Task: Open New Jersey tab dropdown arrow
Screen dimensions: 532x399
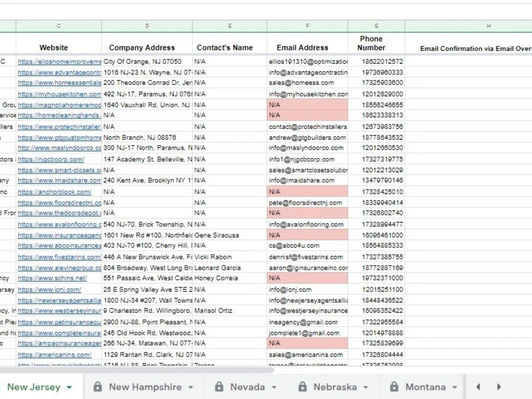Action: coord(69,387)
